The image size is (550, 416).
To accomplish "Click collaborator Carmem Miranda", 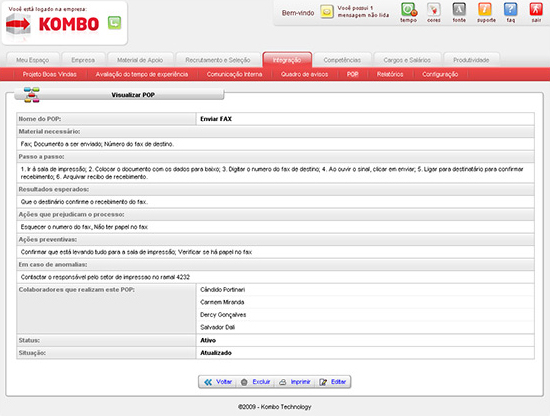I will coord(222,302).
